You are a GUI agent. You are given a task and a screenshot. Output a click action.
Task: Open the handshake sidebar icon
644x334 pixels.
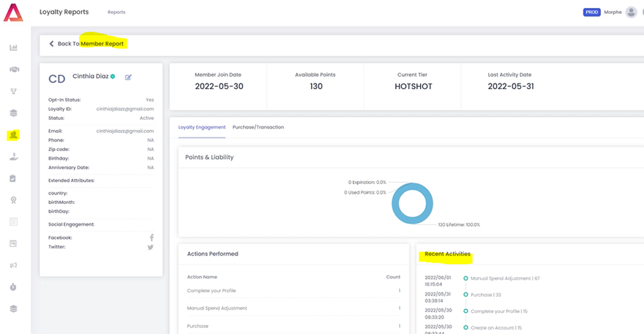click(x=14, y=69)
